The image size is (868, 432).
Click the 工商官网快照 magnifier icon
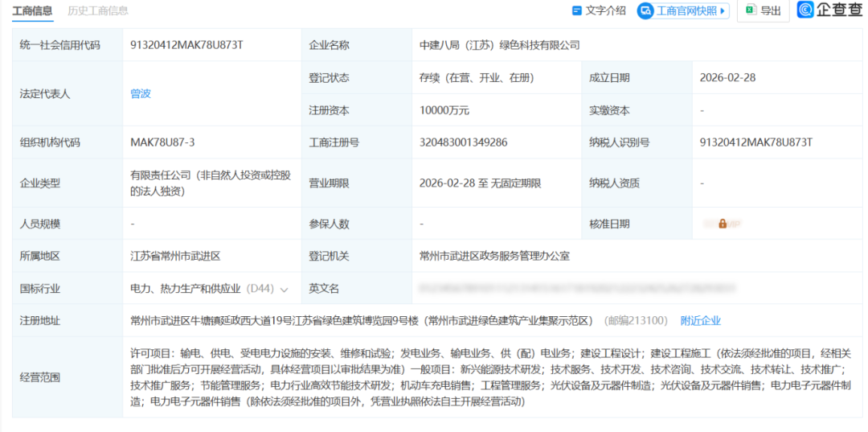click(645, 10)
